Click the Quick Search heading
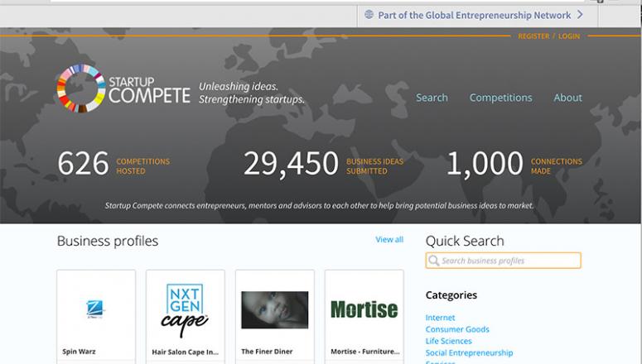Screen dimensions: 642x364 465,241
